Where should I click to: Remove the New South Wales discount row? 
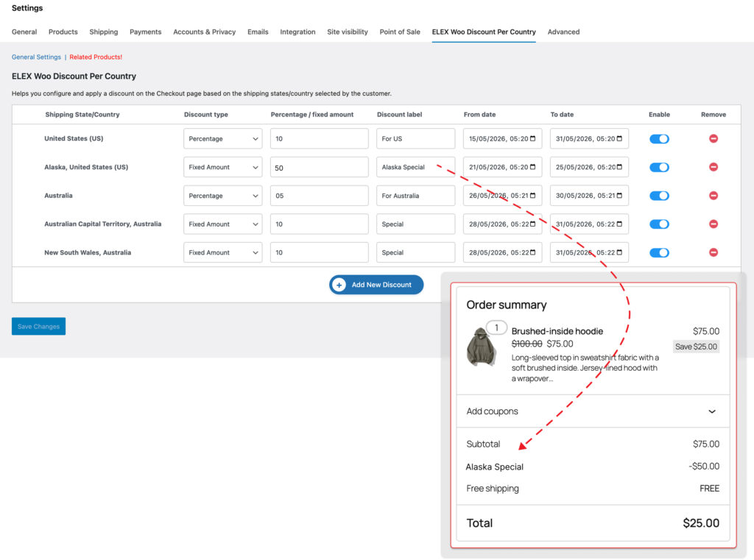pyautogui.click(x=713, y=252)
